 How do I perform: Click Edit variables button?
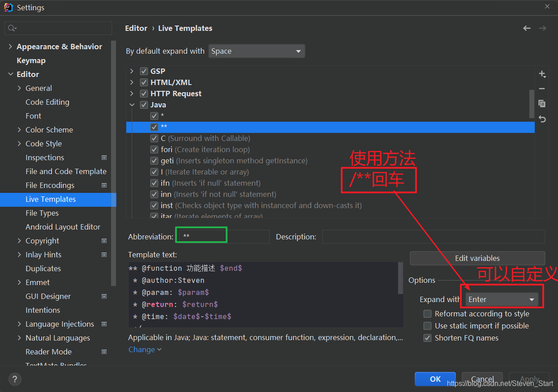click(x=477, y=258)
